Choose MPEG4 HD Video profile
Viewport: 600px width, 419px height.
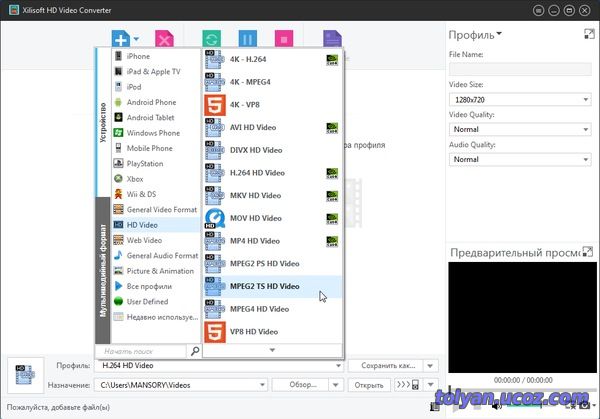pyautogui.click(x=272, y=309)
